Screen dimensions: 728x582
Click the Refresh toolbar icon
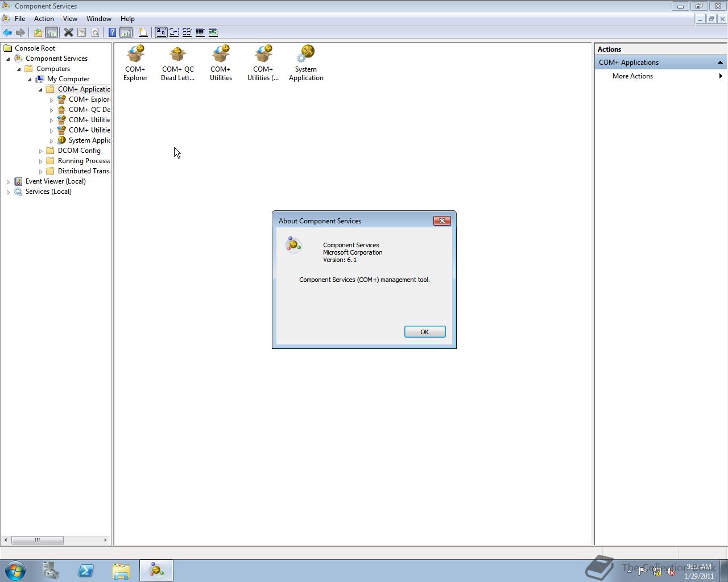click(95, 32)
